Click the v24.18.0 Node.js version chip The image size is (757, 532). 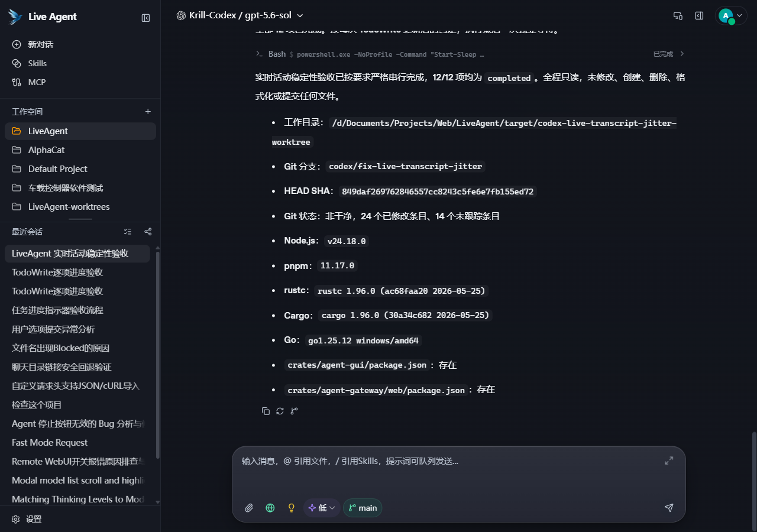pos(347,241)
